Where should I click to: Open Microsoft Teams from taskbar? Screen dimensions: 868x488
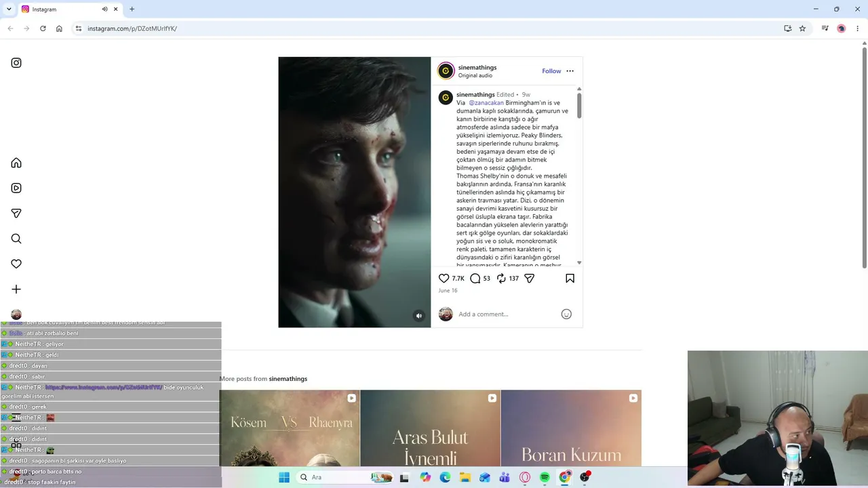(x=505, y=477)
